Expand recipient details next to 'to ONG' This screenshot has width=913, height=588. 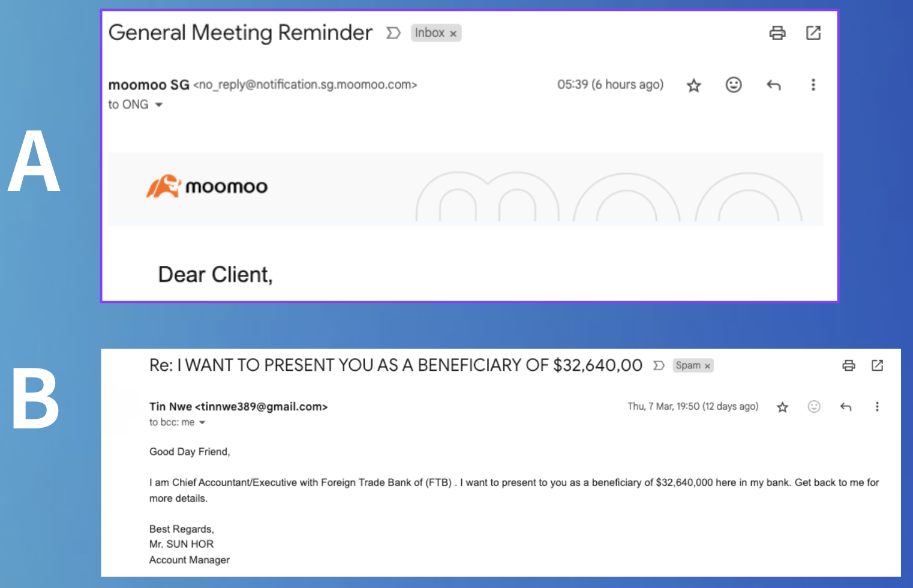coord(159,104)
